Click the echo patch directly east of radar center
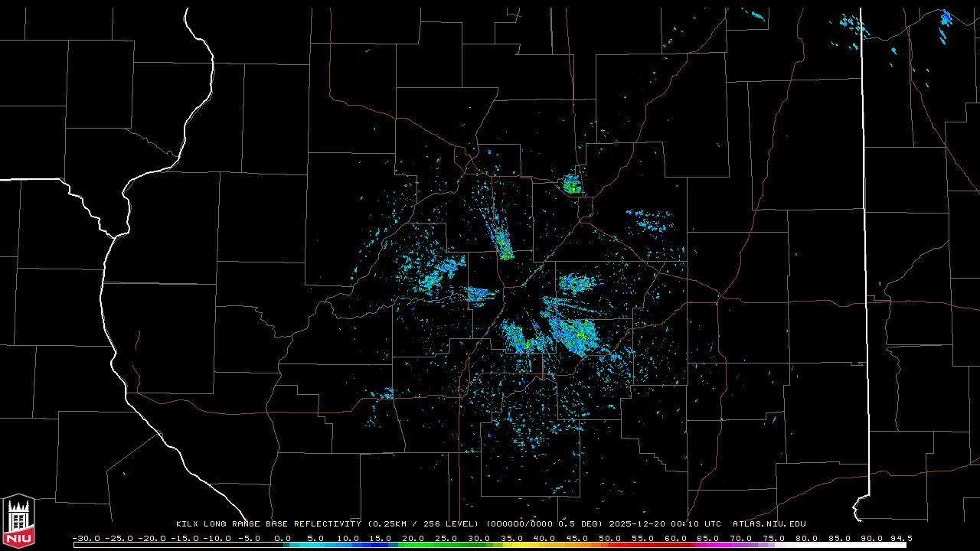 pos(576,284)
